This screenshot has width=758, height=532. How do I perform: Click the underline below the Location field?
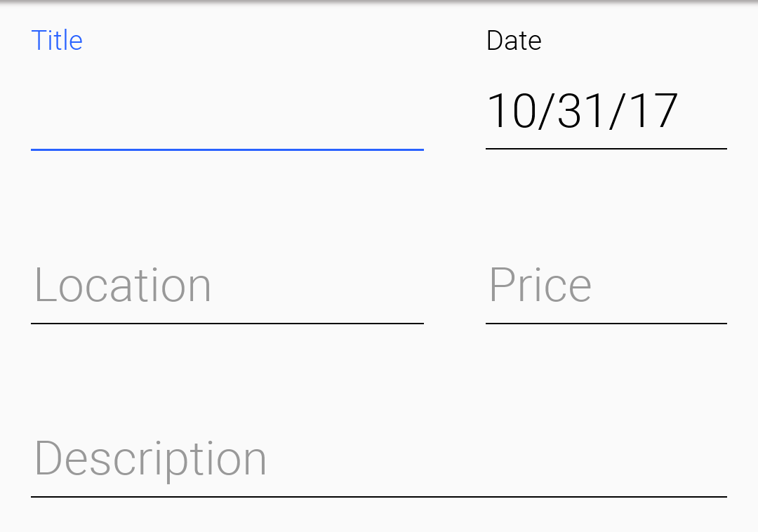click(x=225, y=323)
